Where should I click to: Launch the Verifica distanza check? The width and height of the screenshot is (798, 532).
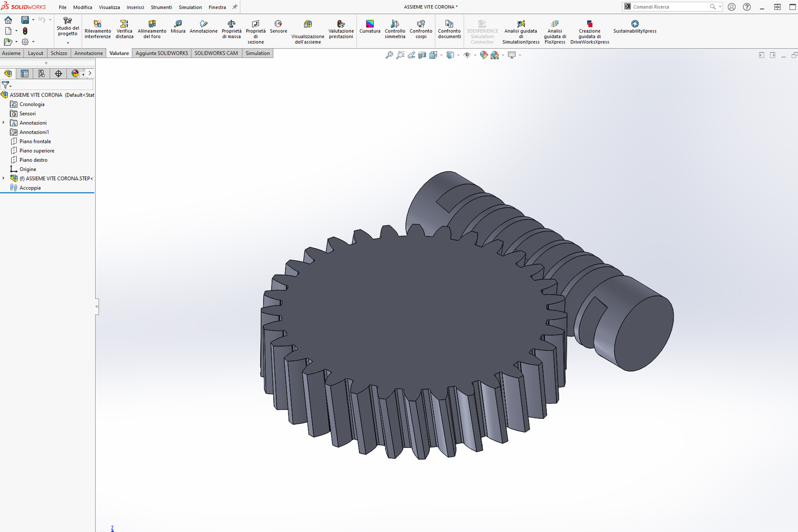pos(124,29)
